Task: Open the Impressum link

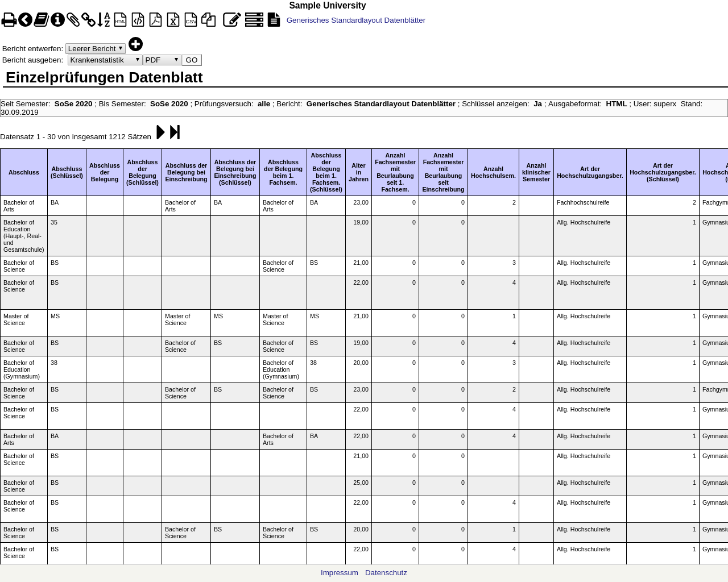Action: click(x=340, y=573)
